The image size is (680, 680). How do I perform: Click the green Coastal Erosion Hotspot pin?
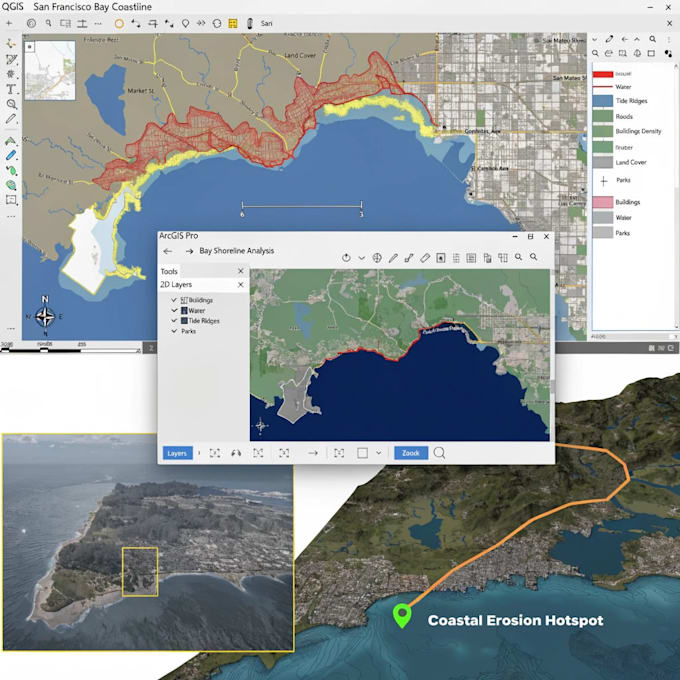(402, 615)
